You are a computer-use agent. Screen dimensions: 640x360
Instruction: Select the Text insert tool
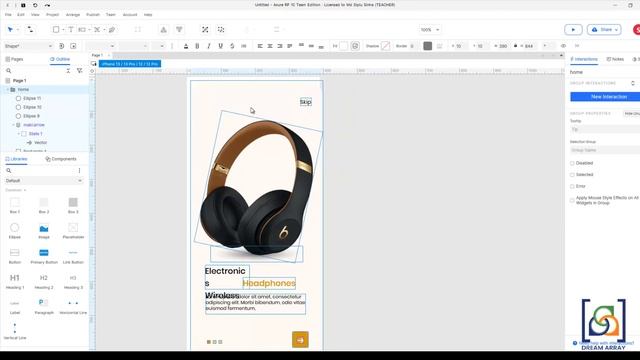[x=71, y=29]
